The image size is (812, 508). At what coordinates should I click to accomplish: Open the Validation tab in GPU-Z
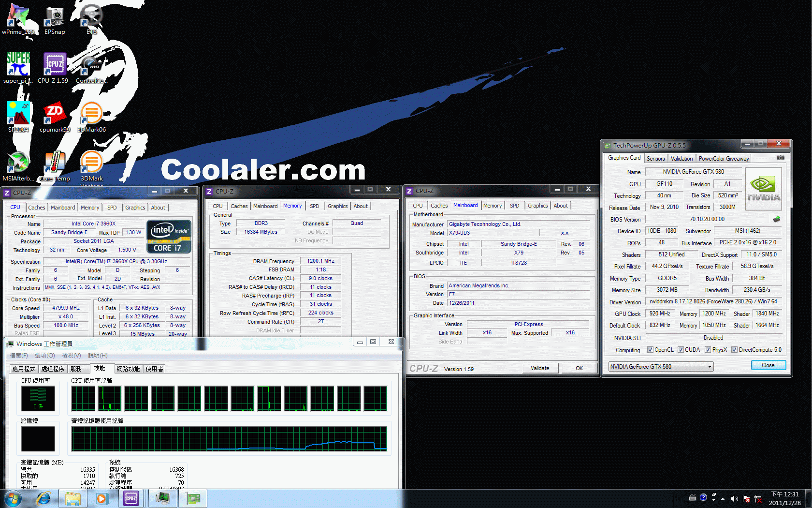pos(681,159)
